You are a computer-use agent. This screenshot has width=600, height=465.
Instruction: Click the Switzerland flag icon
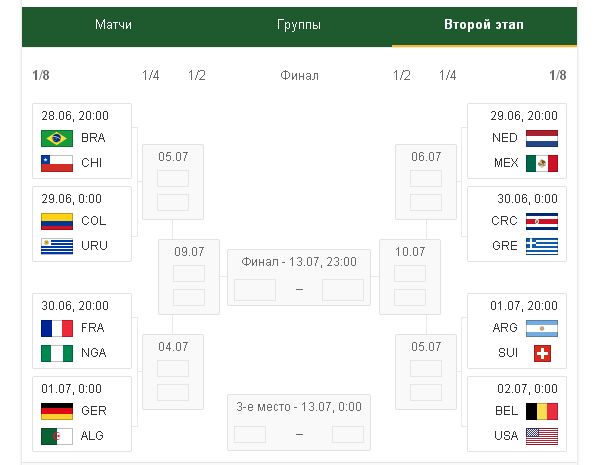click(542, 353)
